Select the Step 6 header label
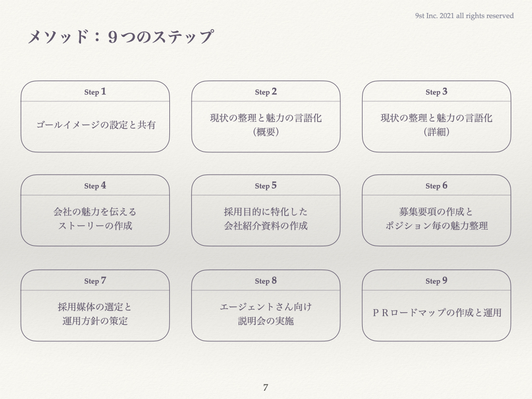Viewport: 532px width, 399px height. [436, 186]
